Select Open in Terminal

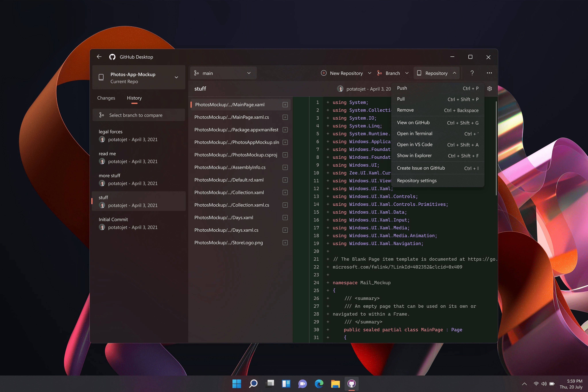415,133
